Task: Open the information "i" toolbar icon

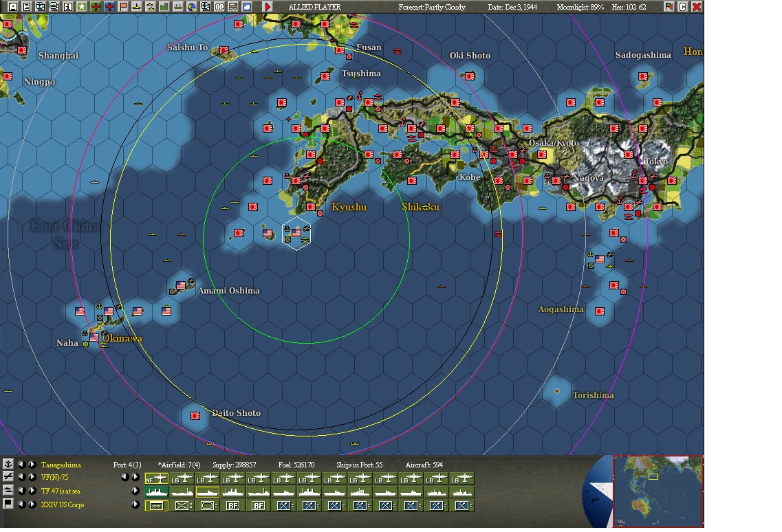Action: [x=68, y=7]
